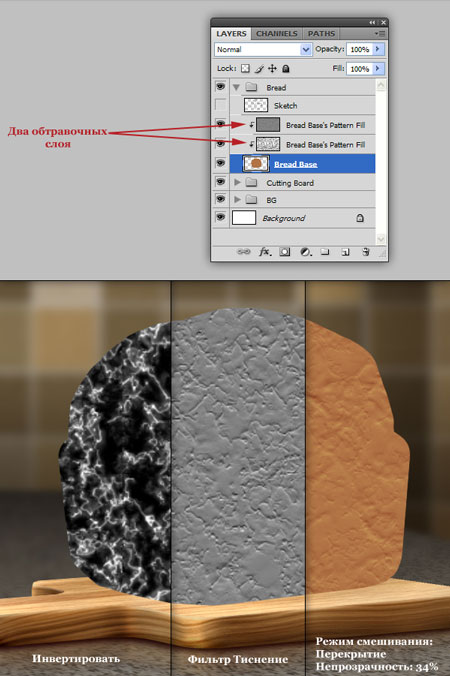Delete layer with trash icon
The width and height of the screenshot is (450, 676).
tap(366, 252)
